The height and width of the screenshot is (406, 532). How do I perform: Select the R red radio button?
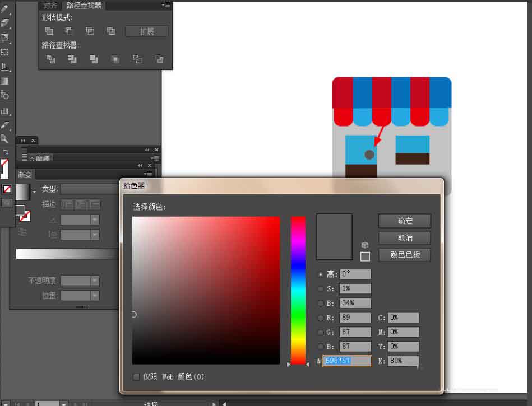(320, 318)
